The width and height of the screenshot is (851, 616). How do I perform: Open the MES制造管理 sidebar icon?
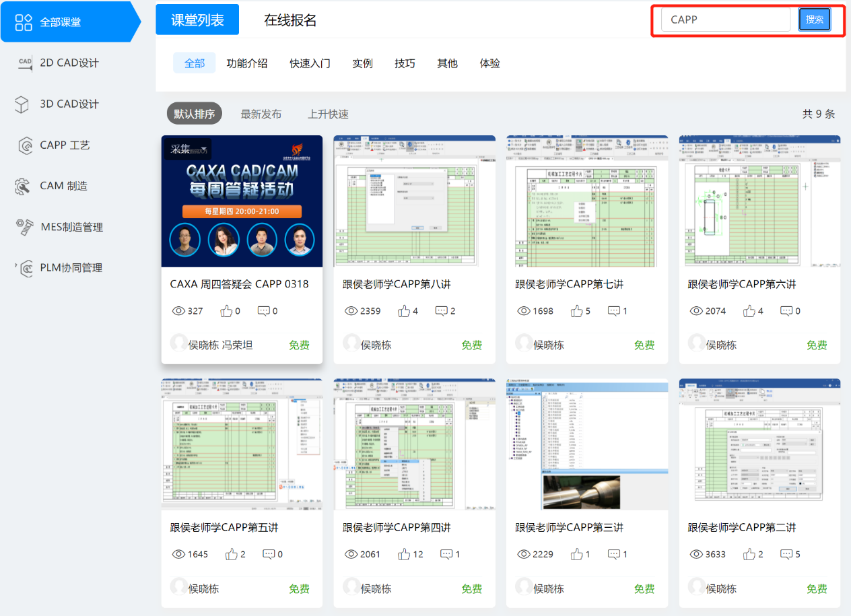pyautogui.click(x=25, y=227)
